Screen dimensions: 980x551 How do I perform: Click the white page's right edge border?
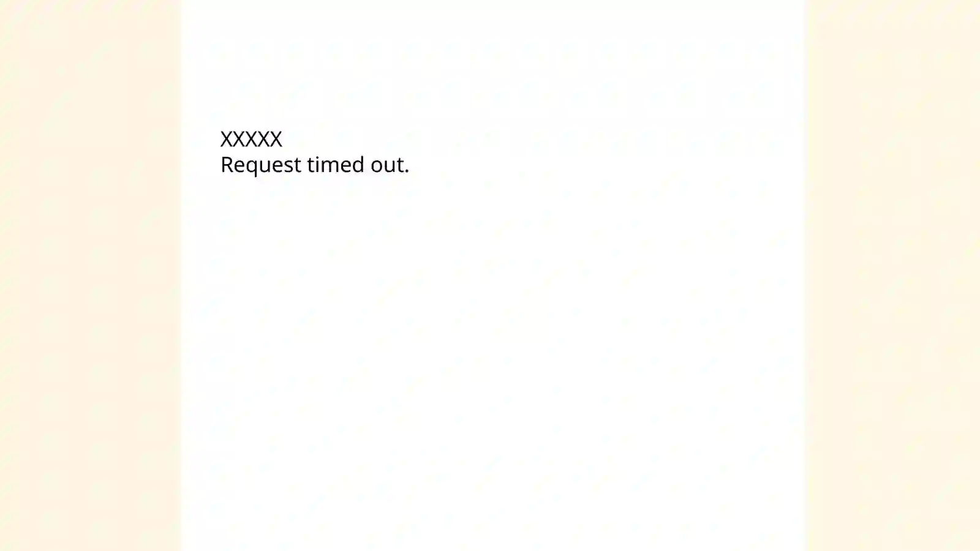tap(805, 275)
